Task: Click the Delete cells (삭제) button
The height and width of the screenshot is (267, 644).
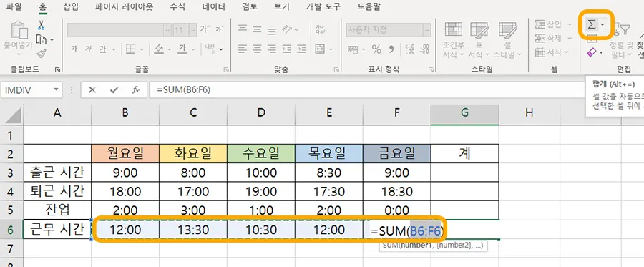Action: point(553,39)
